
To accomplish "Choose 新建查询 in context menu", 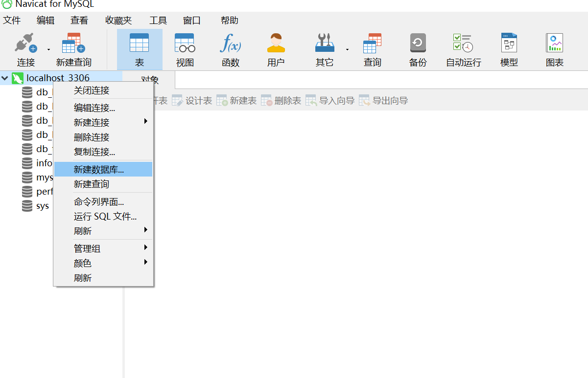I will [x=103, y=184].
